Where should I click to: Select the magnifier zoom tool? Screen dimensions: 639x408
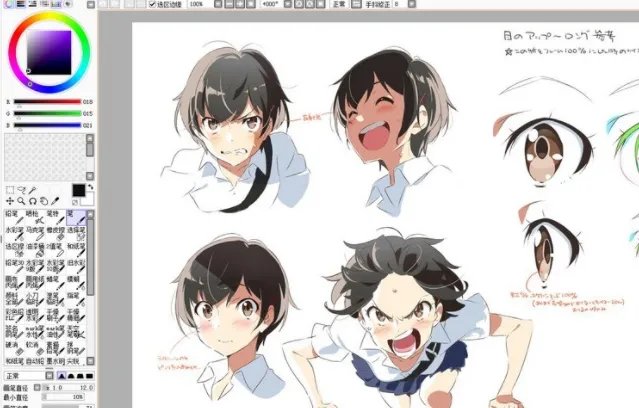(x=20, y=200)
